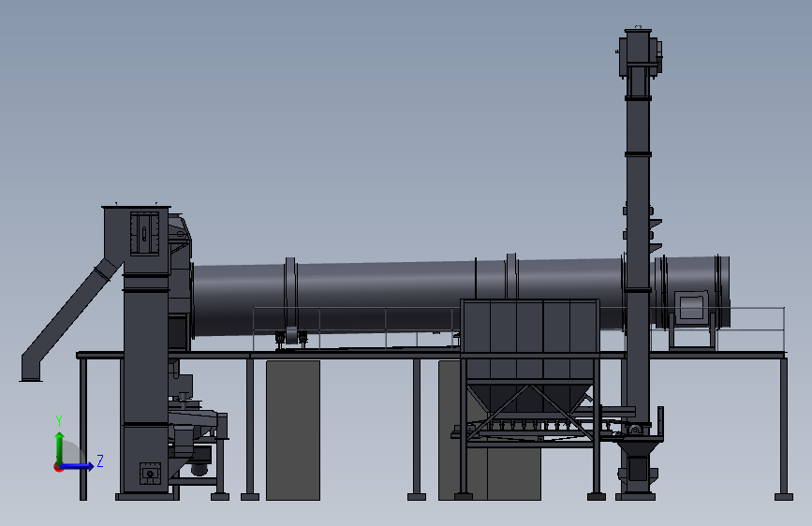Select the head housing atop the tall elevator
The width and height of the screenshot is (812, 526).
639,51
